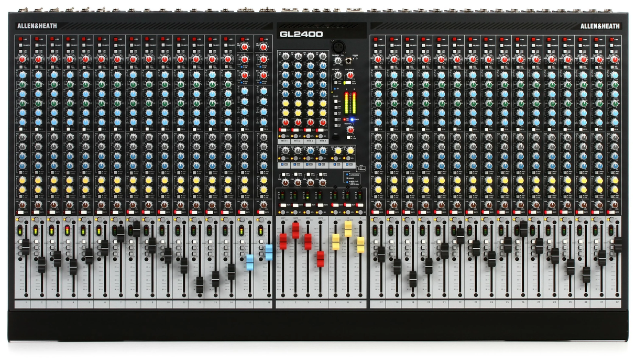Move the channel 30 fader

pos(586,274)
